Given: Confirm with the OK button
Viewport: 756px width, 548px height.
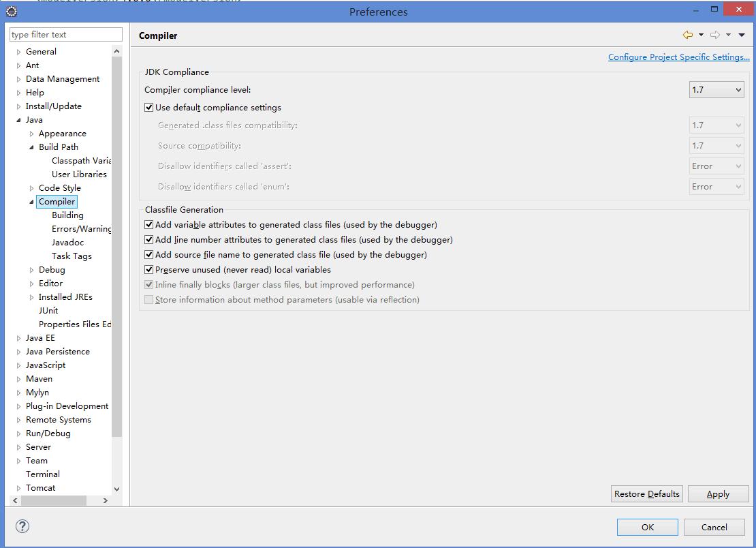Looking at the screenshot, I should pyautogui.click(x=648, y=528).
